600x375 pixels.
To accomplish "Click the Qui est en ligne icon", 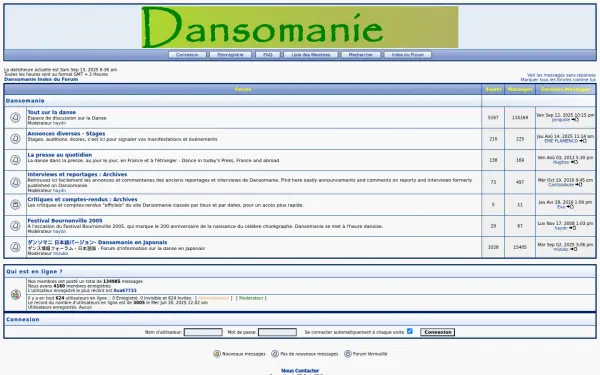I will pyautogui.click(x=16, y=295).
